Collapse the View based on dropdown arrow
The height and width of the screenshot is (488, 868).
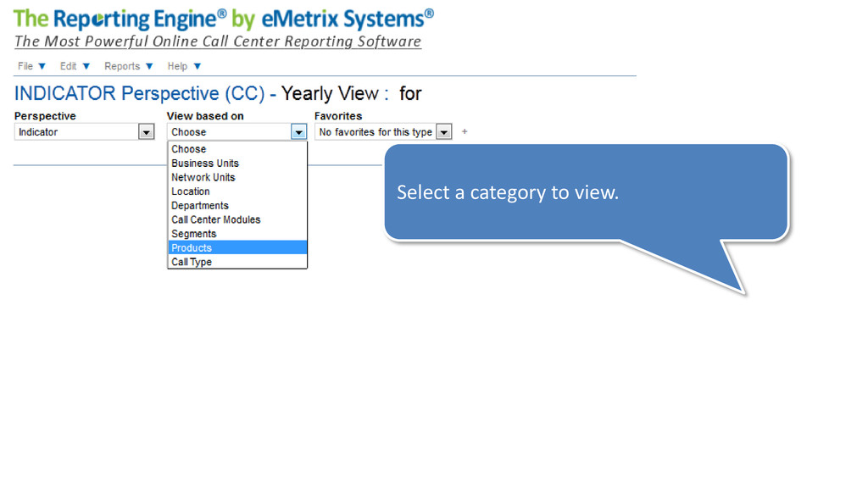pos(299,132)
